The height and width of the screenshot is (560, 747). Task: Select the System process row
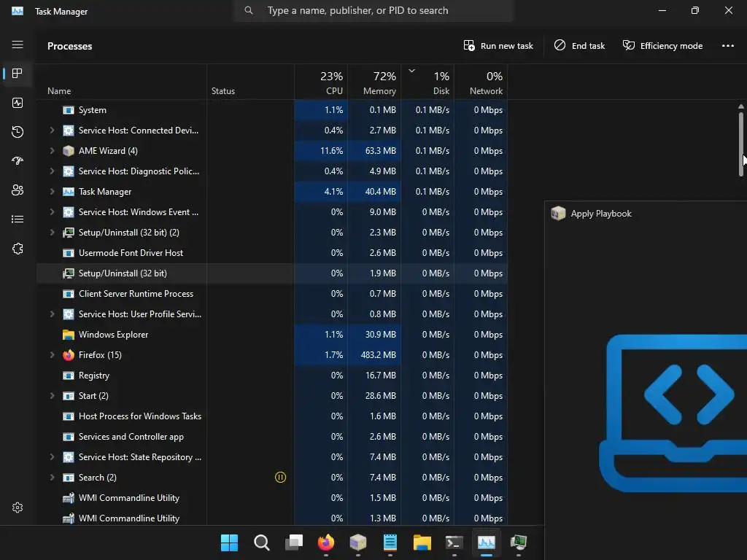point(272,110)
